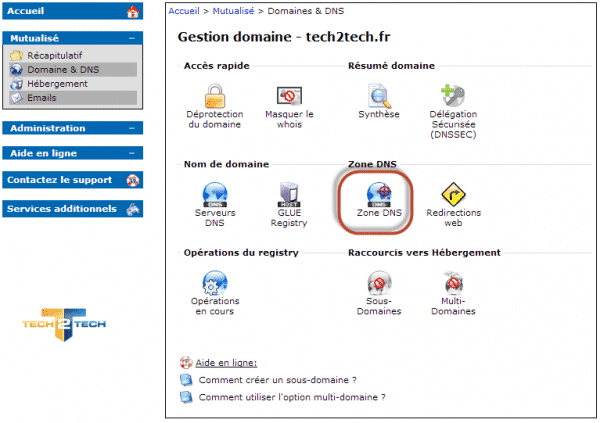Open Emails in the sidebar menu
The height and width of the screenshot is (423, 600).
42,98
